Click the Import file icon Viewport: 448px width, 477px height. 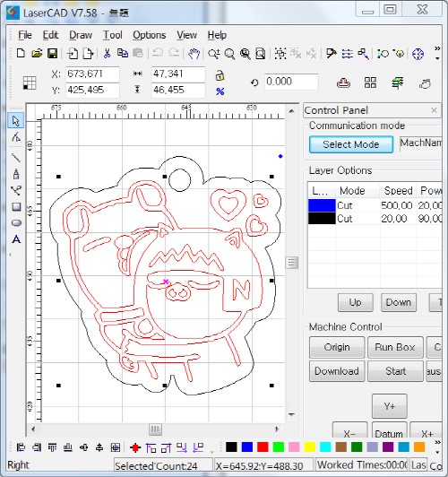point(73,54)
